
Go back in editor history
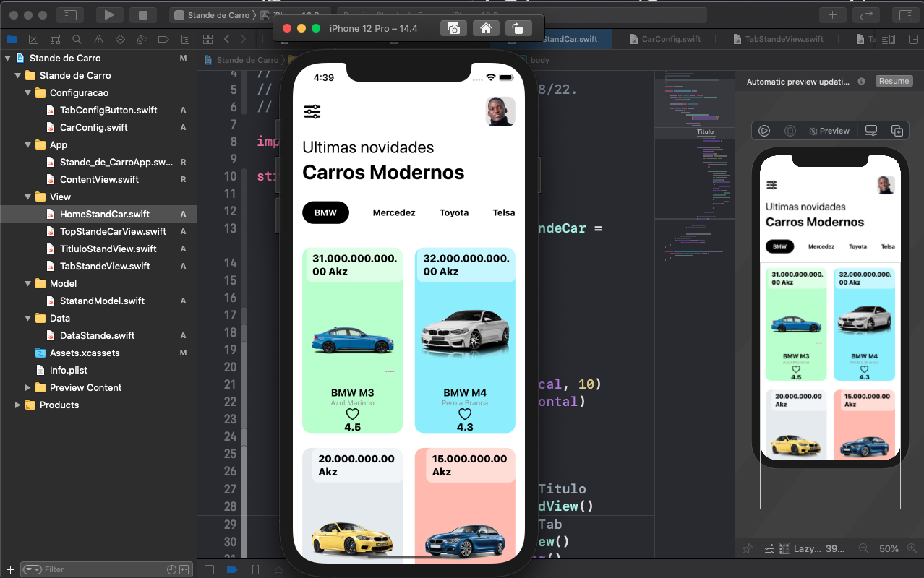tap(226, 39)
